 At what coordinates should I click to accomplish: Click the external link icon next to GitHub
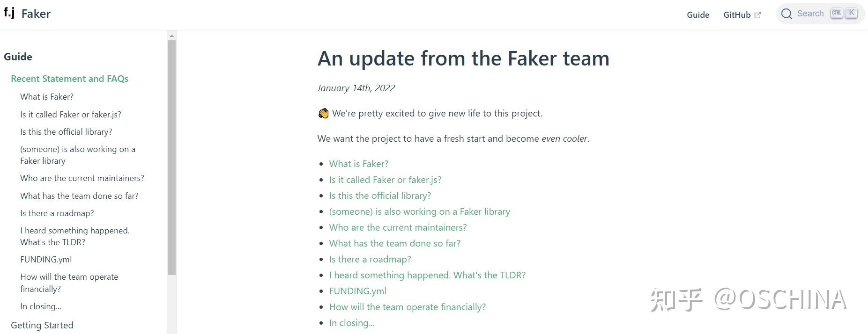(x=758, y=15)
